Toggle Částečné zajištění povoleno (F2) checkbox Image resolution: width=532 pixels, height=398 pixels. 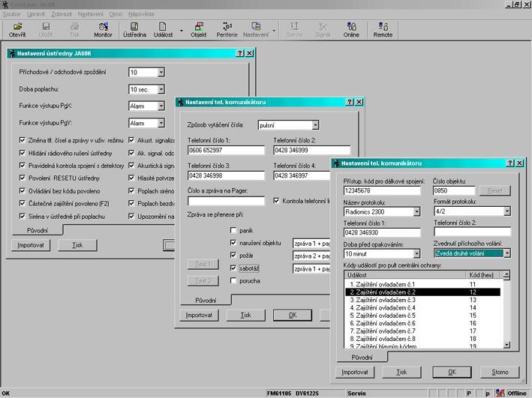23,203
